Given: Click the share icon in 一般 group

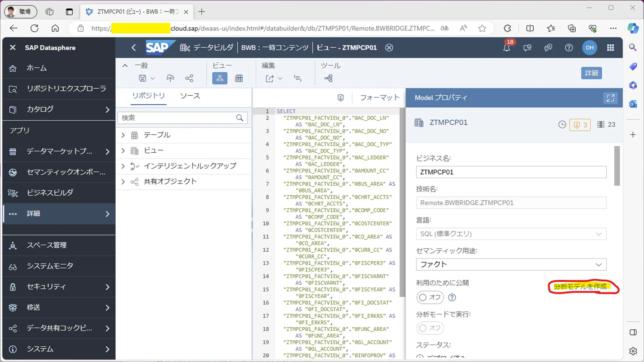Looking at the screenshot, I should [189, 78].
